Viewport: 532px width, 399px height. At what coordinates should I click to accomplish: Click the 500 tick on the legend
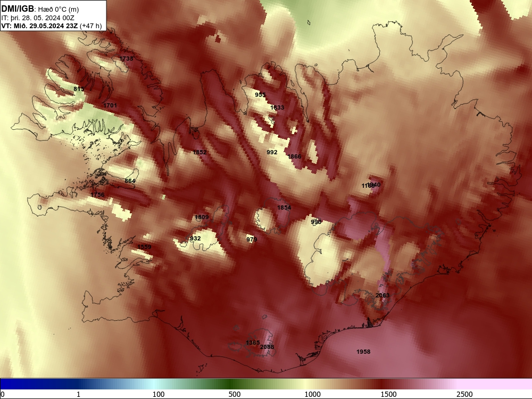[235, 394]
